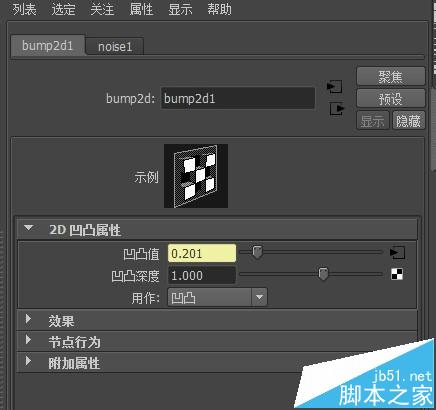Click the 凹凸值 slider handle

[x=257, y=252]
